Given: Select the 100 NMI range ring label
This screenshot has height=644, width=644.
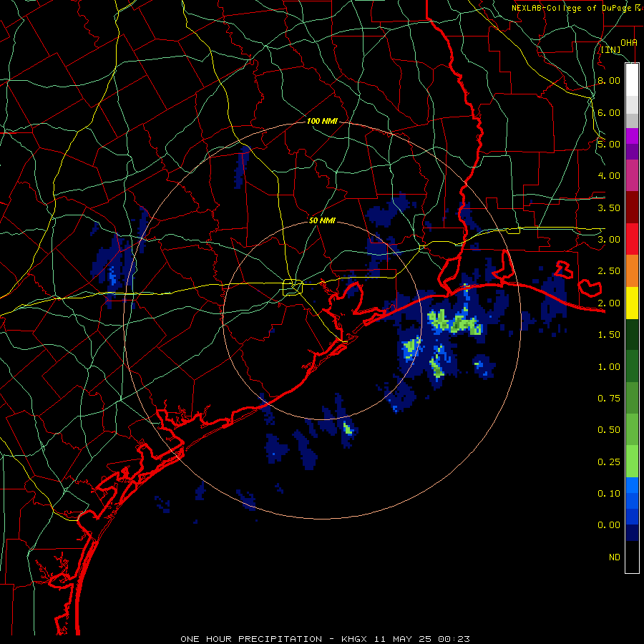Looking at the screenshot, I should [x=322, y=121].
